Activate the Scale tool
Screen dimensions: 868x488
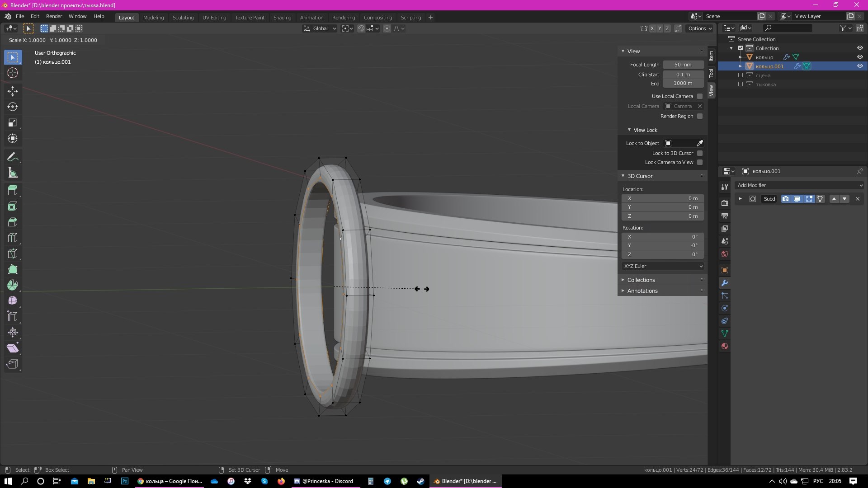[13, 122]
